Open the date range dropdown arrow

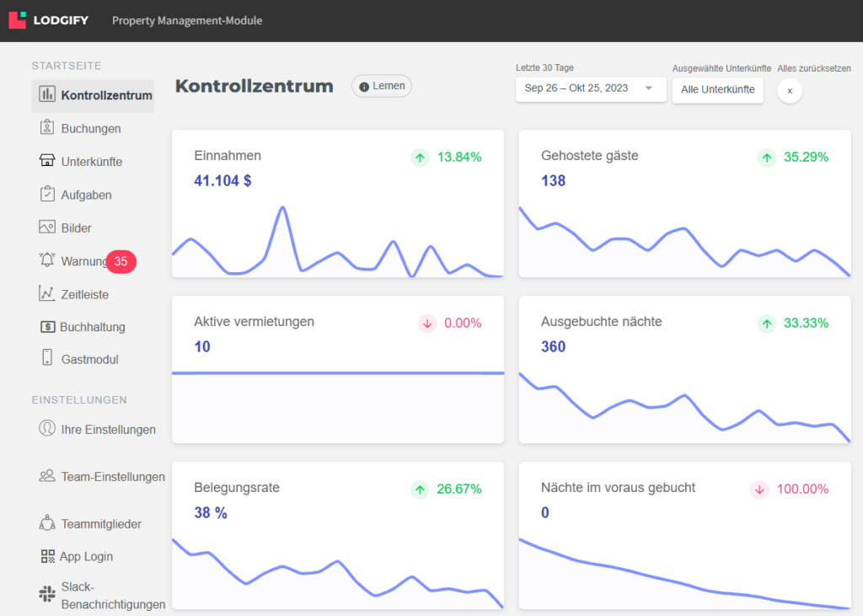[x=649, y=88]
